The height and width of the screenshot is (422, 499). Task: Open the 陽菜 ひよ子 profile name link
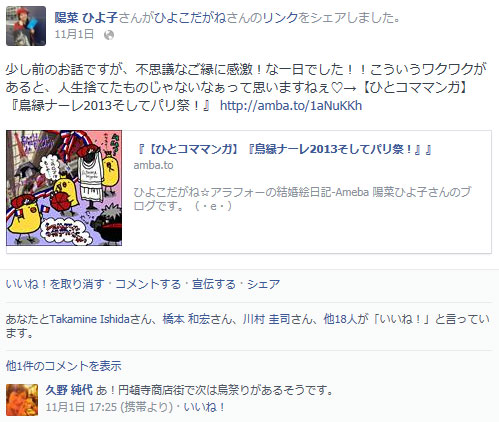point(86,18)
